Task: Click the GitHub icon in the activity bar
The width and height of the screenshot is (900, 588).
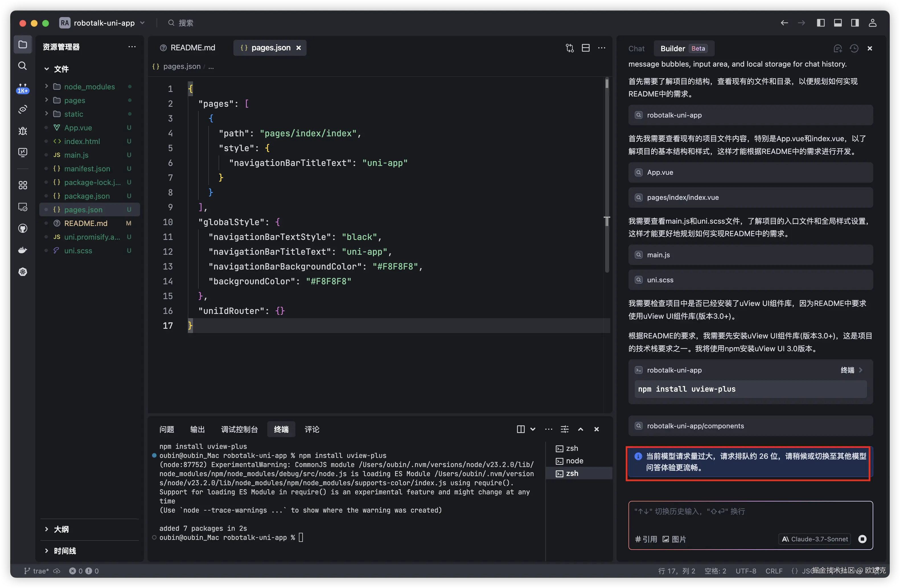Action: coord(23,228)
